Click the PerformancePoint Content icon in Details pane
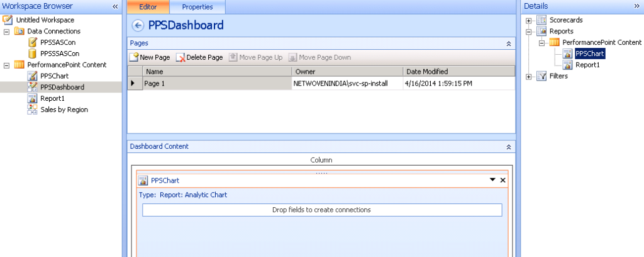 point(555,42)
